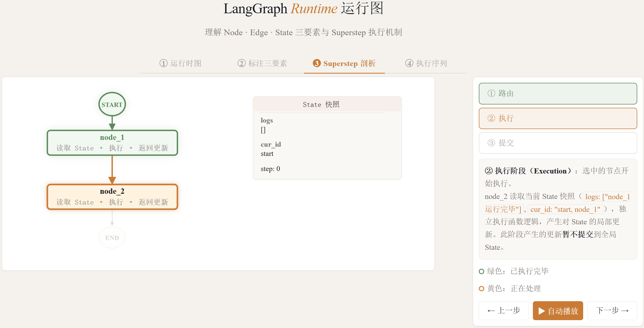Click the green circle legend marker
Image resolution: width=644 pixels, height=328 pixels.
tap(481, 271)
